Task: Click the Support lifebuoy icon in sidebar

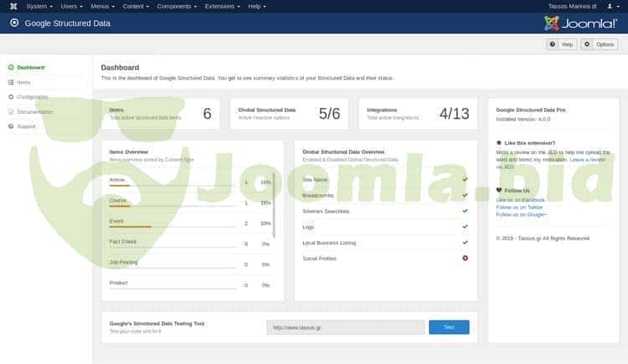Action: (11, 126)
